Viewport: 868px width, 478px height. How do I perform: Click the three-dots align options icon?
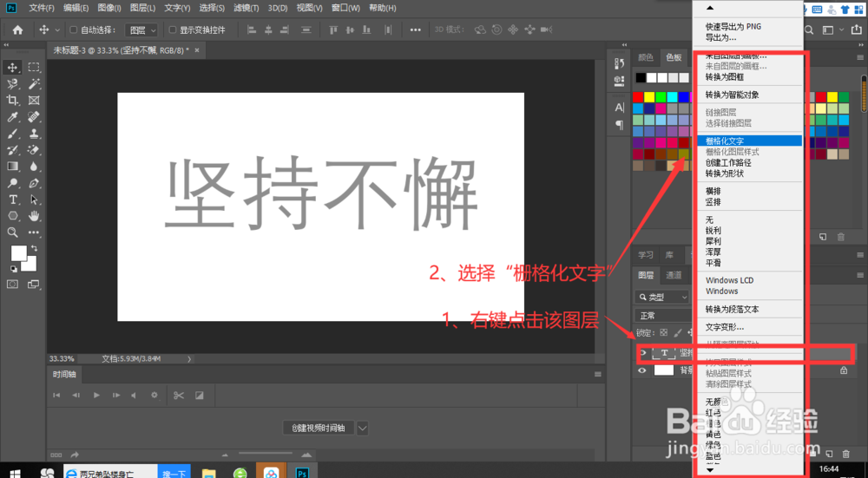point(416,29)
